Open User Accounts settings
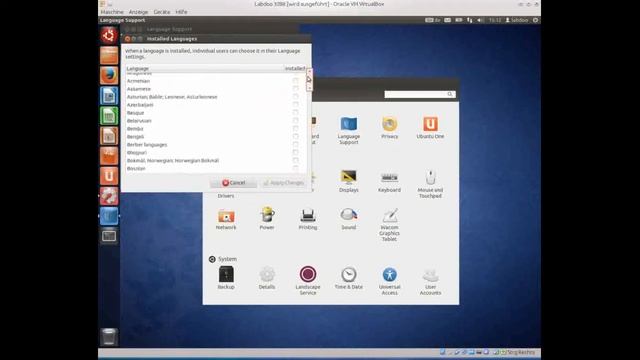 pyautogui.click(x=430, y=281)
